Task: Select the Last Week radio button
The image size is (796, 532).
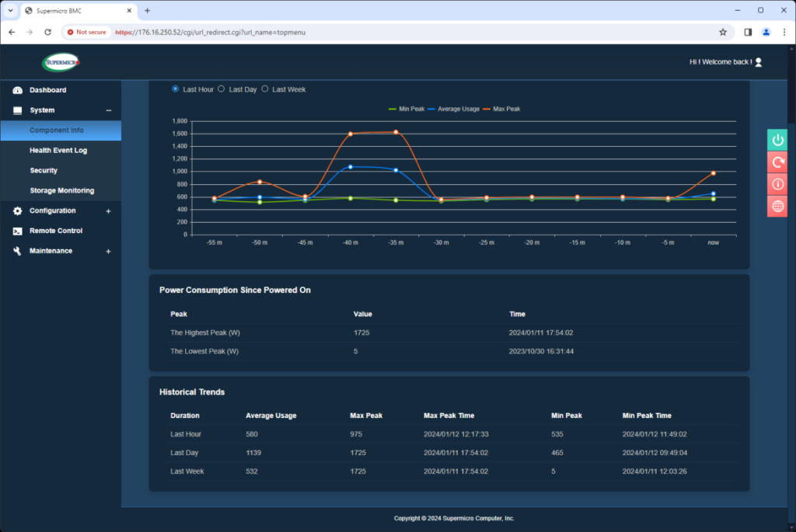Action: [x=265, y=89]
